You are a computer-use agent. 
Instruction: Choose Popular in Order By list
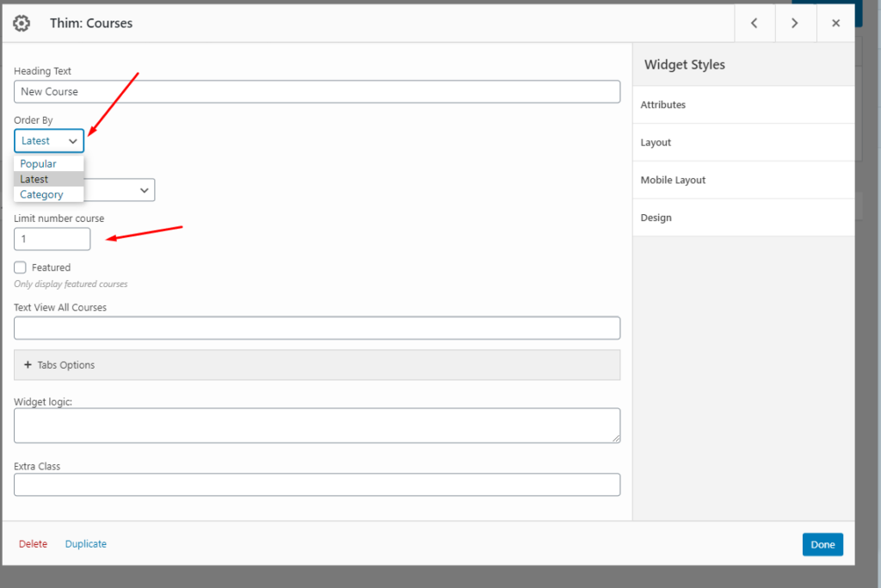click(x=49, y=163)
